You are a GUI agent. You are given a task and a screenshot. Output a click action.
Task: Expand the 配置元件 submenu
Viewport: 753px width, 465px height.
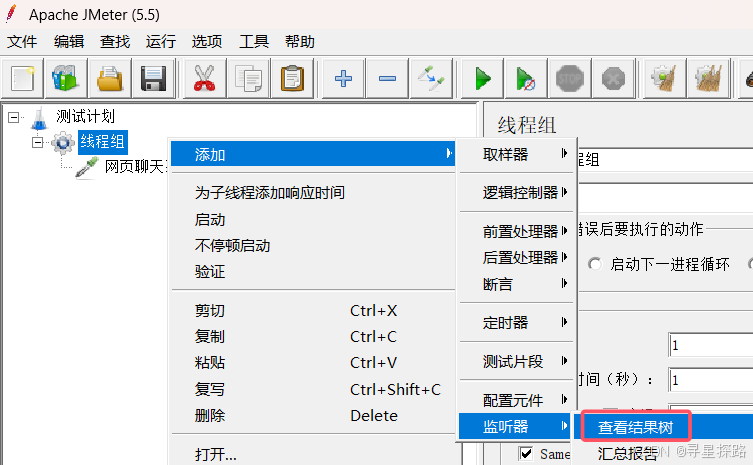[x=516, y=400]
